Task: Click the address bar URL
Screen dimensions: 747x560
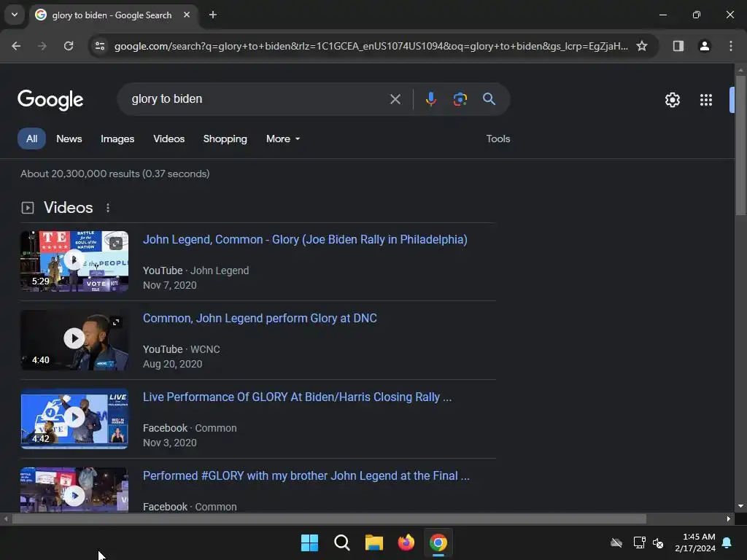Action: [x=371, y=46]
